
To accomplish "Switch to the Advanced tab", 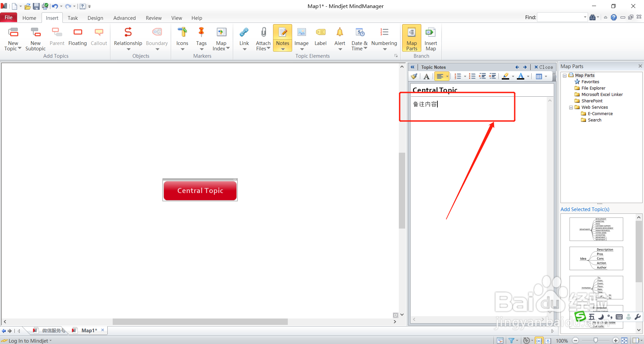I will click(124, 18).
